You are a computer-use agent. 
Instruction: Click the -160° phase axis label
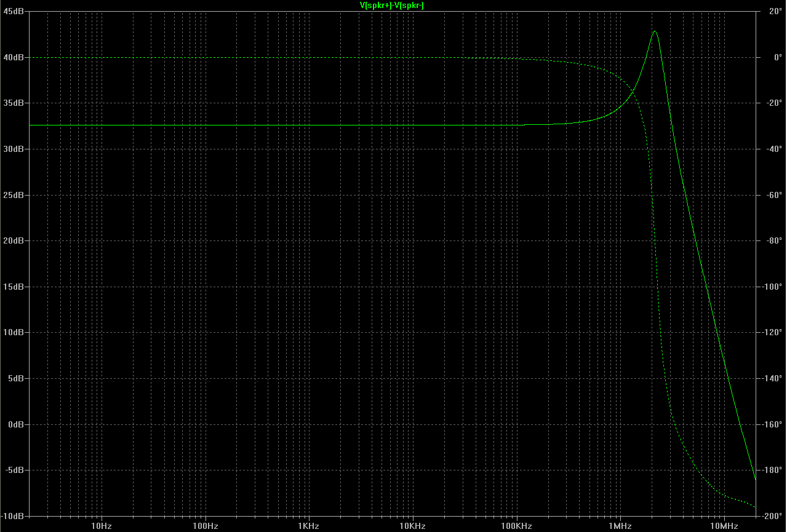pos(772,424)
